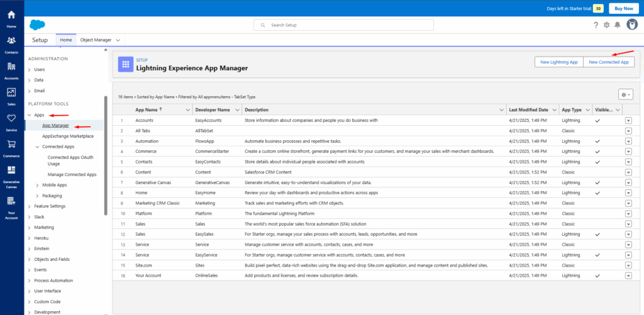This screenshot has width=644, height=315.
Task: Sort by the Developer Name column header
Action: (213, 110)
